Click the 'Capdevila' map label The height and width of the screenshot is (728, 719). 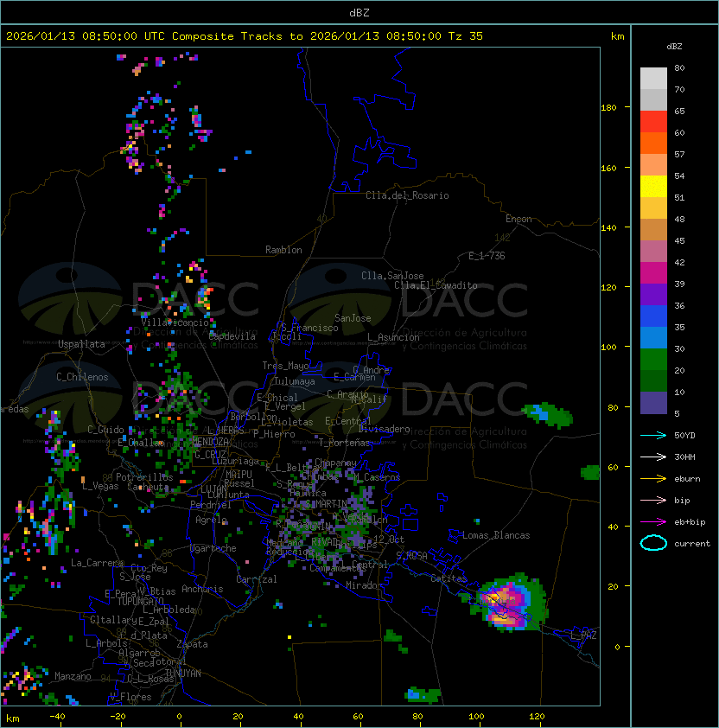[x=232, y=336]
